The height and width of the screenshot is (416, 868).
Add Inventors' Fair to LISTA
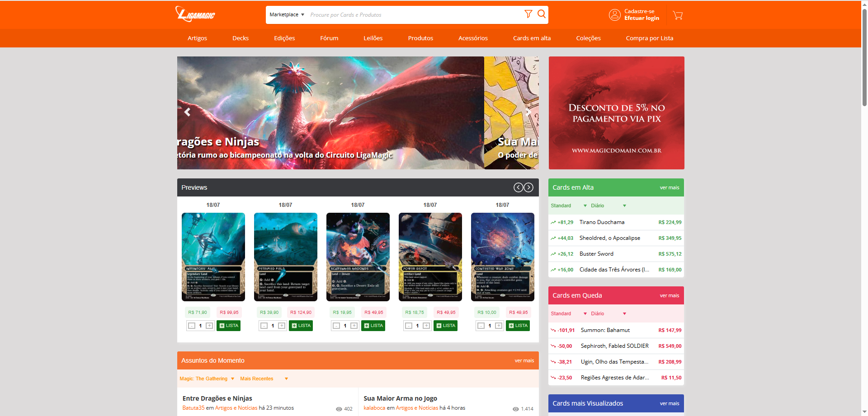click(228, 326)
